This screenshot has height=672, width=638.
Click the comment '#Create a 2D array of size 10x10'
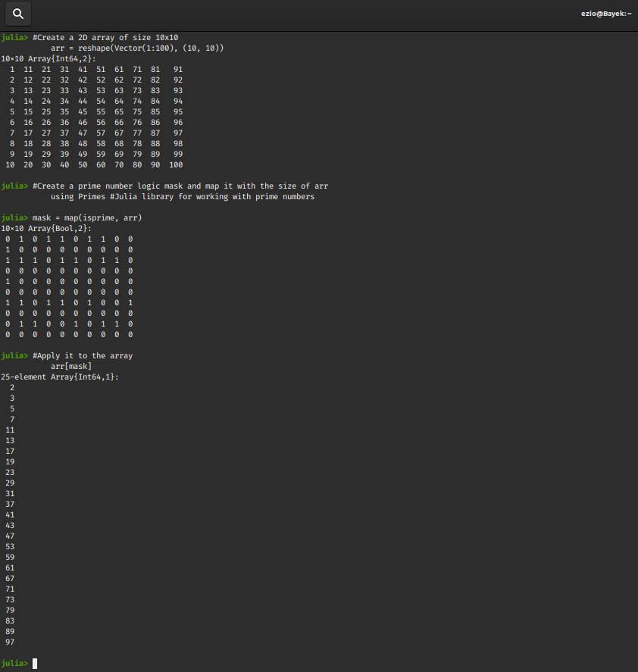[105, 37]
